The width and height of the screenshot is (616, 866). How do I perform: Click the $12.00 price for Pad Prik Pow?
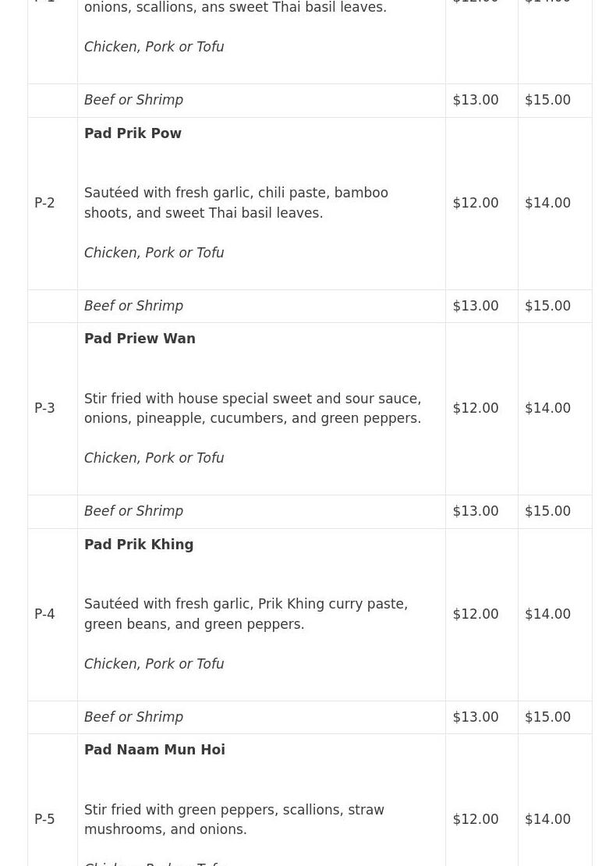[x=475, y=203]
